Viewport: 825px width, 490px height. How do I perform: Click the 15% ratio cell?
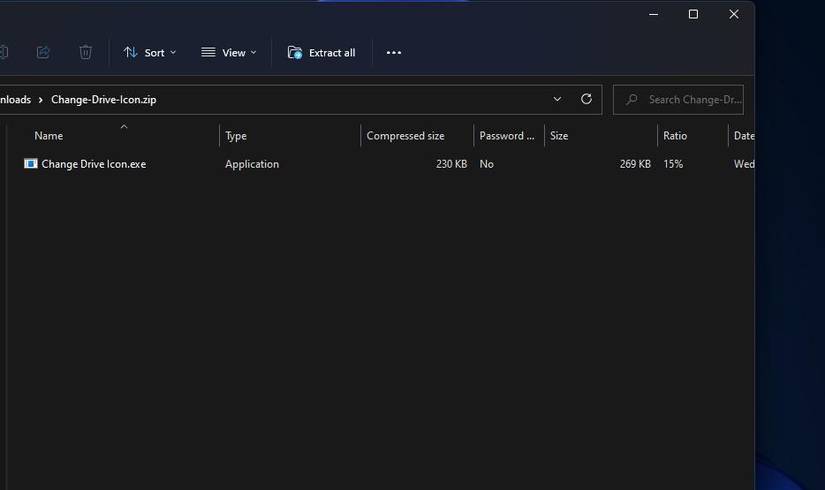point(673,164)
